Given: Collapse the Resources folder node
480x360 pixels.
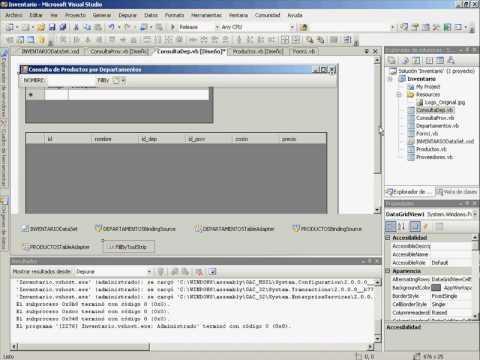Looking at the screenshot, I should [x=398, y=95].
